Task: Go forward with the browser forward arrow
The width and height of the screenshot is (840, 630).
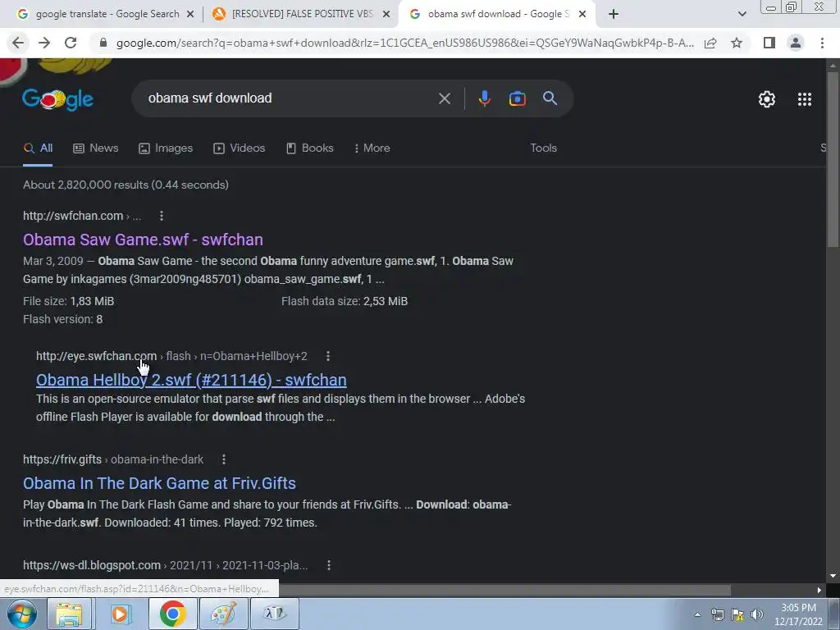Action: (44, 43)
